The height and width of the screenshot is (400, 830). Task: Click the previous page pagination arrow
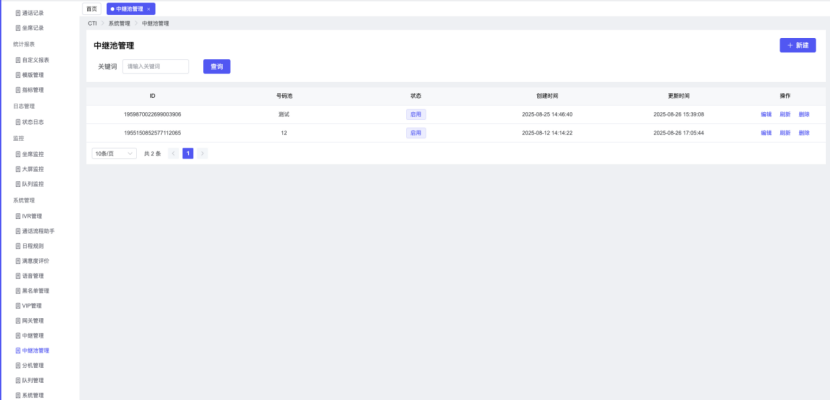tap(174, 154)
